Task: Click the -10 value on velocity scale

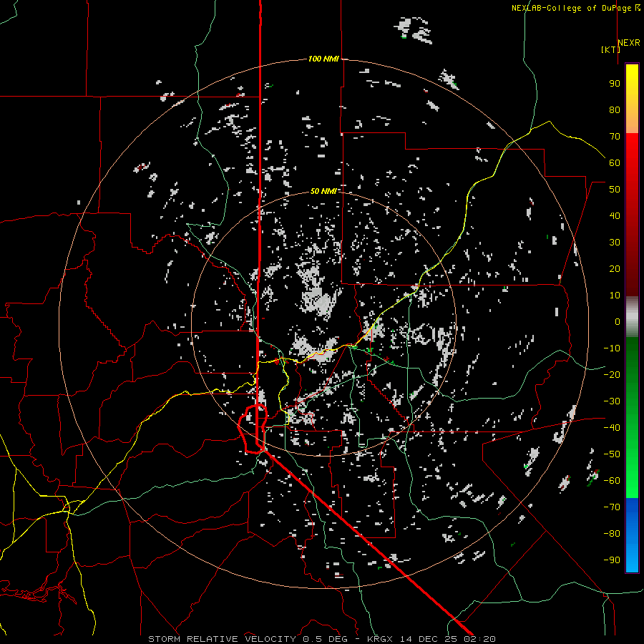Action: (x=612, y=348)
